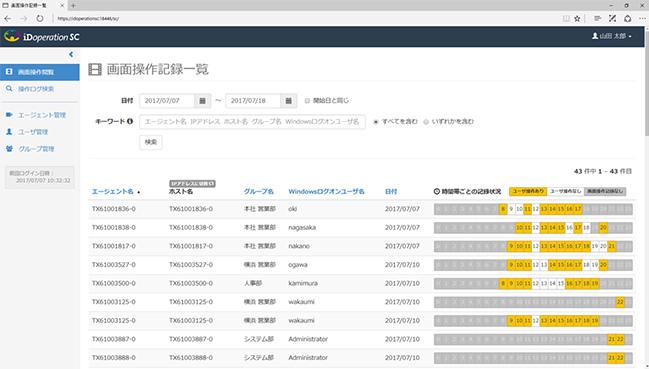Click the 検索 button

151,142
